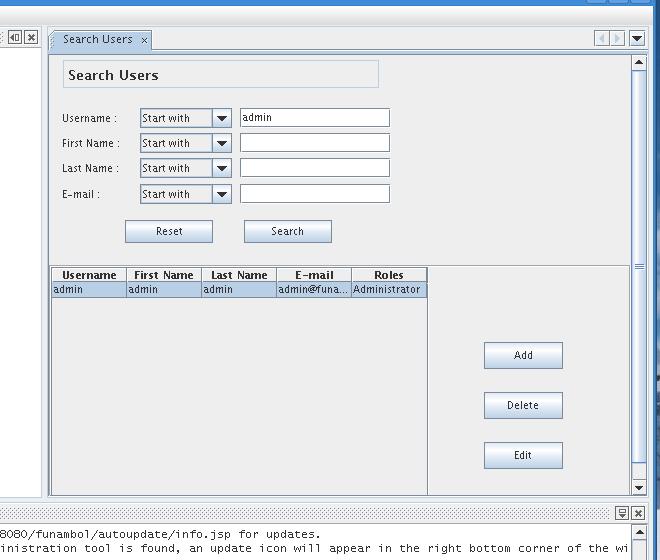Click the Username text field containing admin
Viewport: 660px width, 560px height.
coord(314,118)
